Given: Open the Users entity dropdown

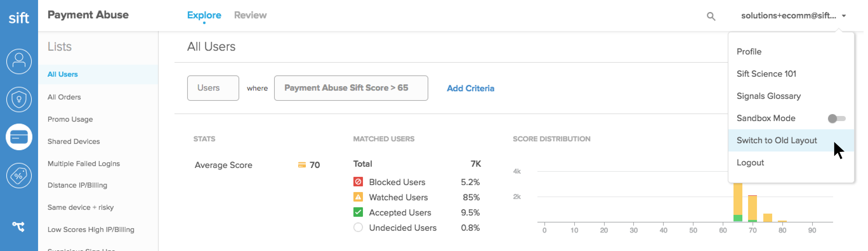Looking at the screenshot, I should point(213,88).
